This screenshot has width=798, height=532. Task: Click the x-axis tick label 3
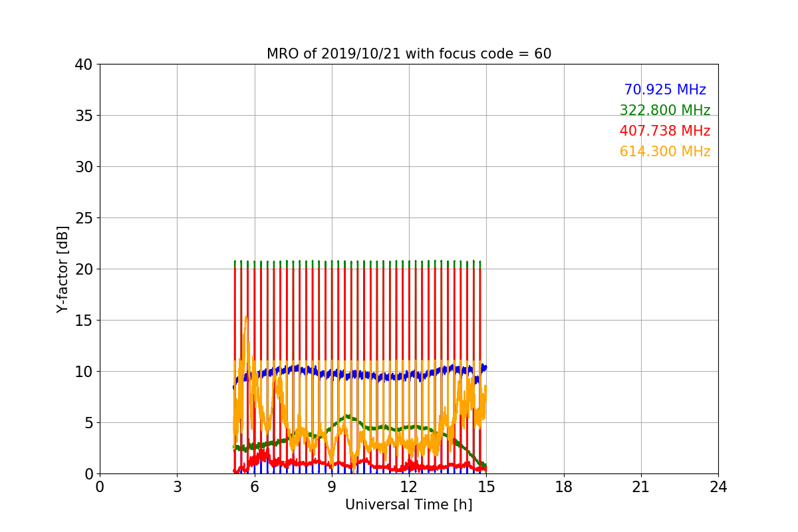177,487
